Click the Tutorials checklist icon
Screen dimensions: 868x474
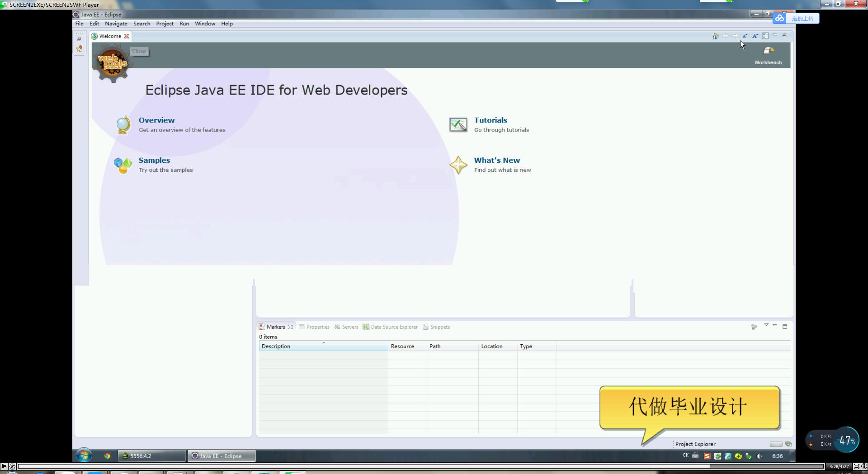pyautogui.click(x=458, y=125)
